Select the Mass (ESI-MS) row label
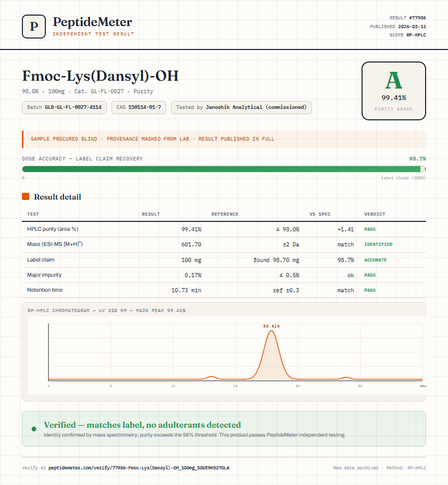Viewport: 448px width, 485px height. (55, 244)
